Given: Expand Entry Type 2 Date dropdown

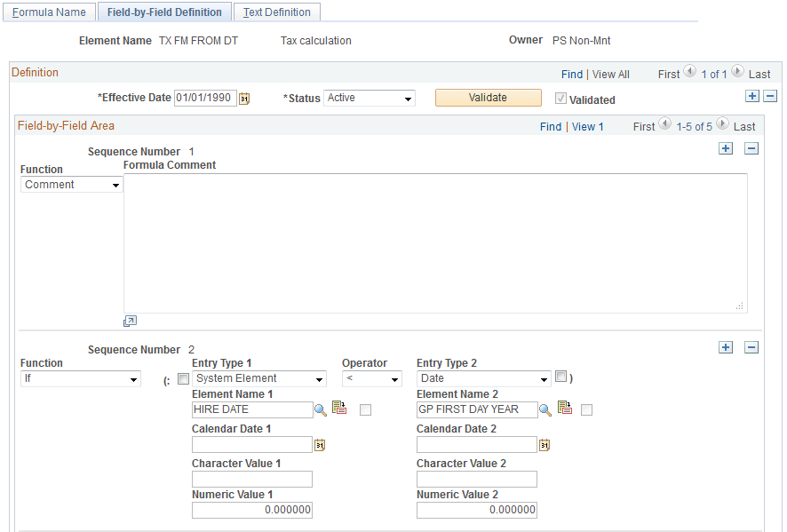Looking at the screenshot, I should (x=484, y=378).
